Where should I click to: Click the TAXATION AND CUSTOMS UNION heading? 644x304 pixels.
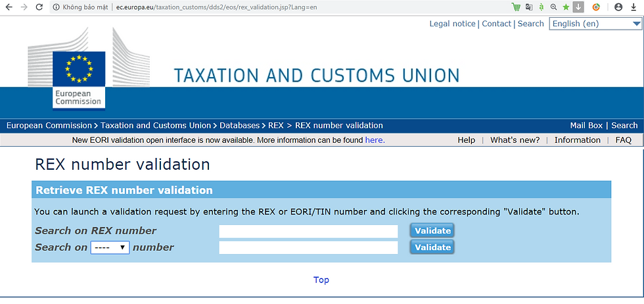[x=317, y=76]
